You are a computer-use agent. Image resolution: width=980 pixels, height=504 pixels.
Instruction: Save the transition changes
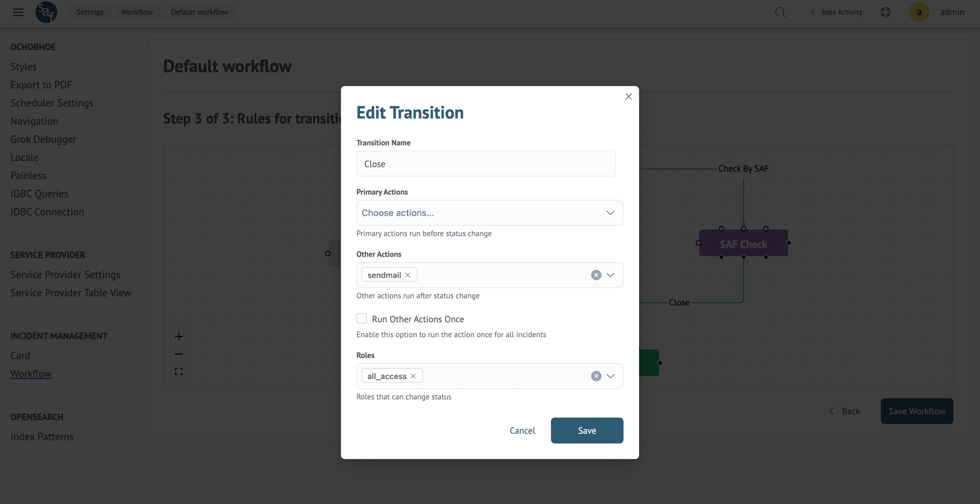[x=587, y=430]
